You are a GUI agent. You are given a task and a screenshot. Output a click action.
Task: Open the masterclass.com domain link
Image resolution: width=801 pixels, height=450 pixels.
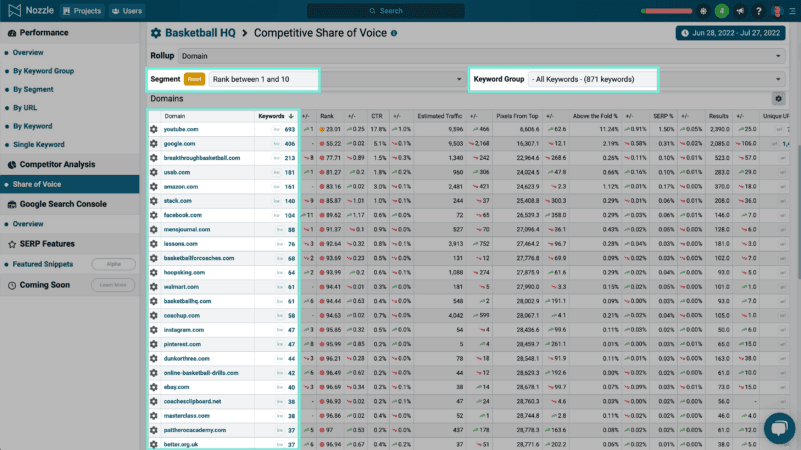(186, 416)
